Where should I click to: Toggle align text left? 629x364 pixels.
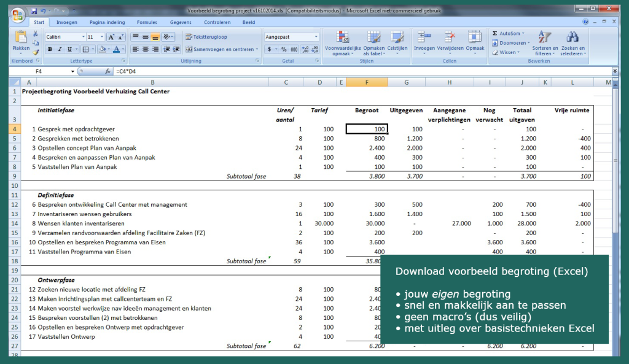136,49
